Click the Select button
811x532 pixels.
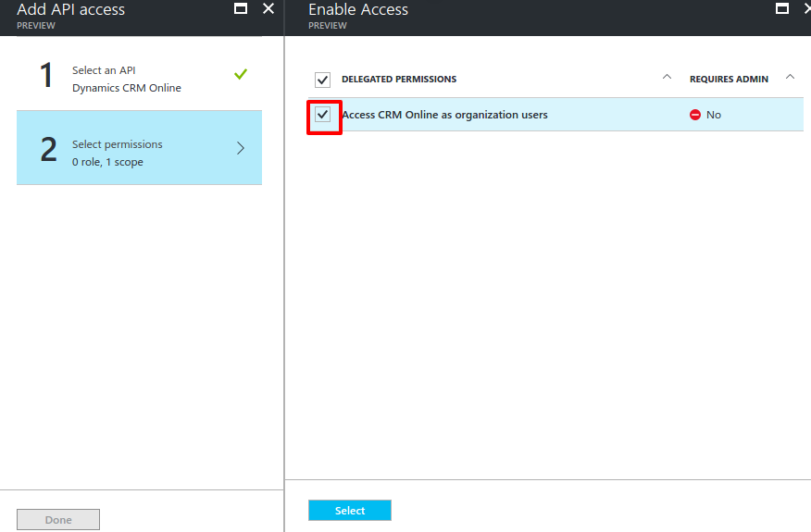tap(350, 511)
